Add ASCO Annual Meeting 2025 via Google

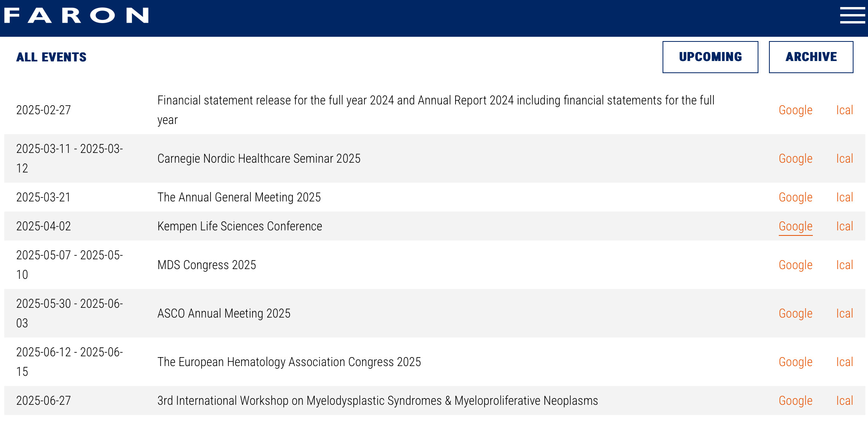click(796, 314)
